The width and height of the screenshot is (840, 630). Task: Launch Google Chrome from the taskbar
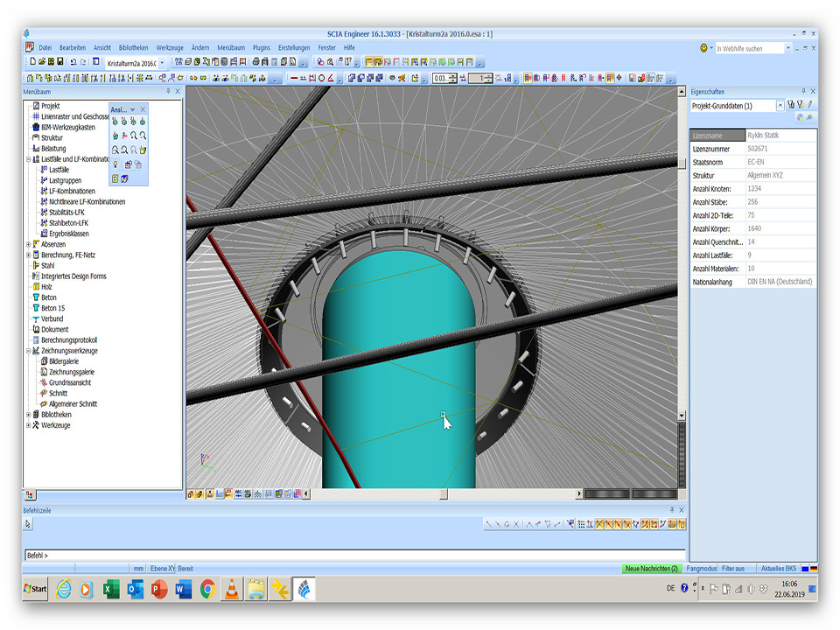207,589
